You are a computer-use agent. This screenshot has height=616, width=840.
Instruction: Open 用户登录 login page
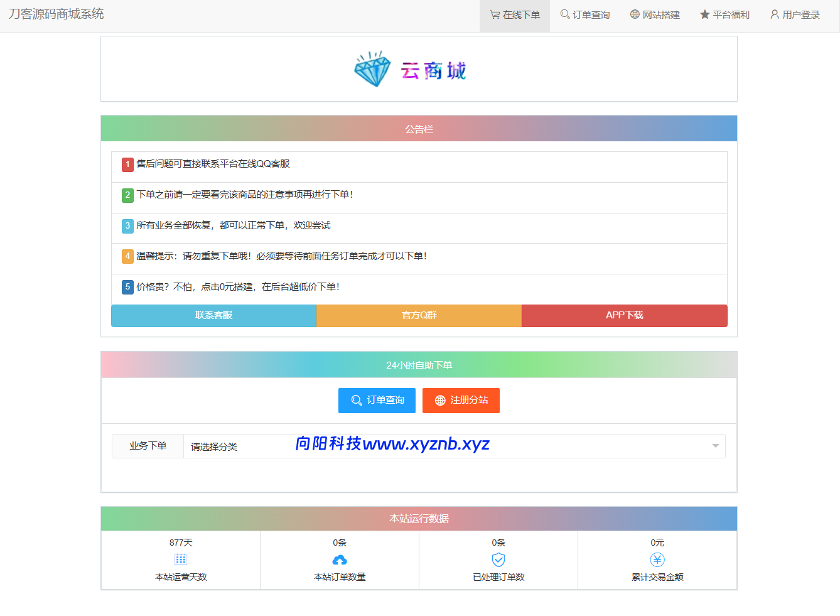tap(795, 15)
